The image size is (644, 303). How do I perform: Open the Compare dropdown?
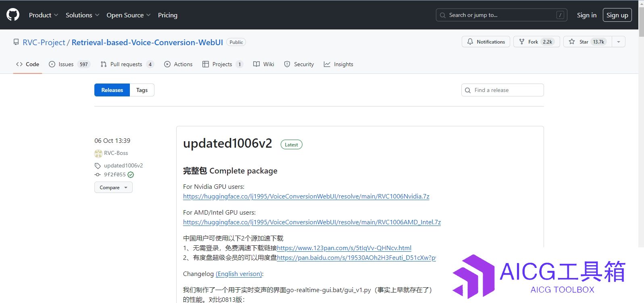pos(113,188)
